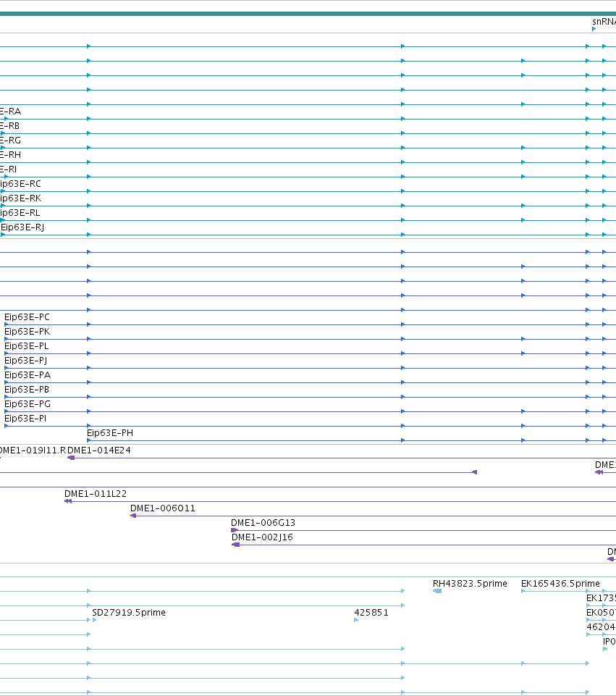This screenshot has height=696, width=616.
Task: Click the DME1-014E24 purple arrowhead glyph
Action: tap(71, 458)
